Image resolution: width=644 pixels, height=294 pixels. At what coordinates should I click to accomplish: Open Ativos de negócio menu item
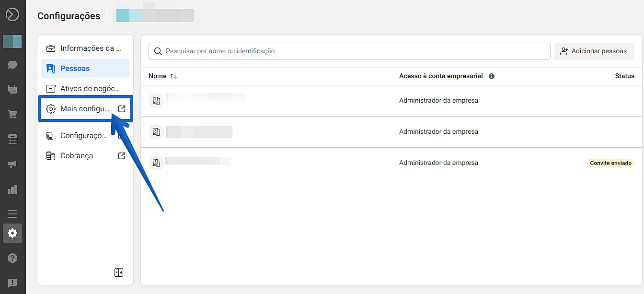85,89
